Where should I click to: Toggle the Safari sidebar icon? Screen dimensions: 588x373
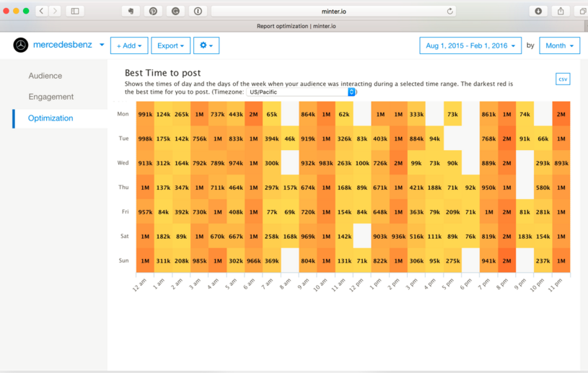click(x=75, y=11)
